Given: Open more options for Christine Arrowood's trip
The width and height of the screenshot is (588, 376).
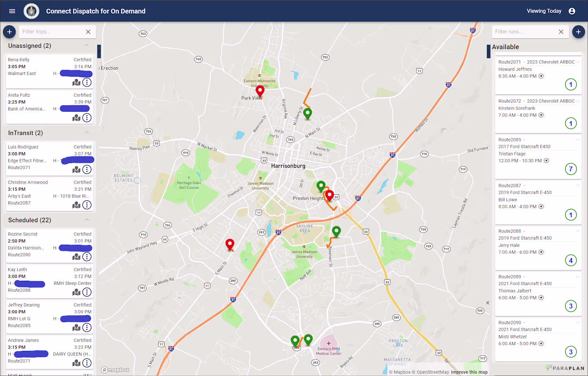Looking at the screenshot, I should pyautogui.click(x=87, y=205).
